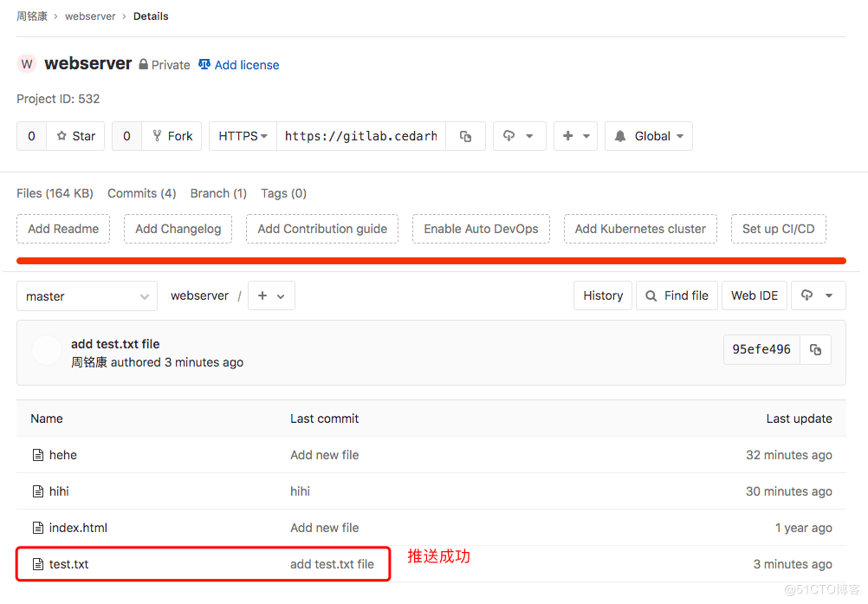868x604 pixels.
Task: Click the Add license link
Action: pos(247,65)
